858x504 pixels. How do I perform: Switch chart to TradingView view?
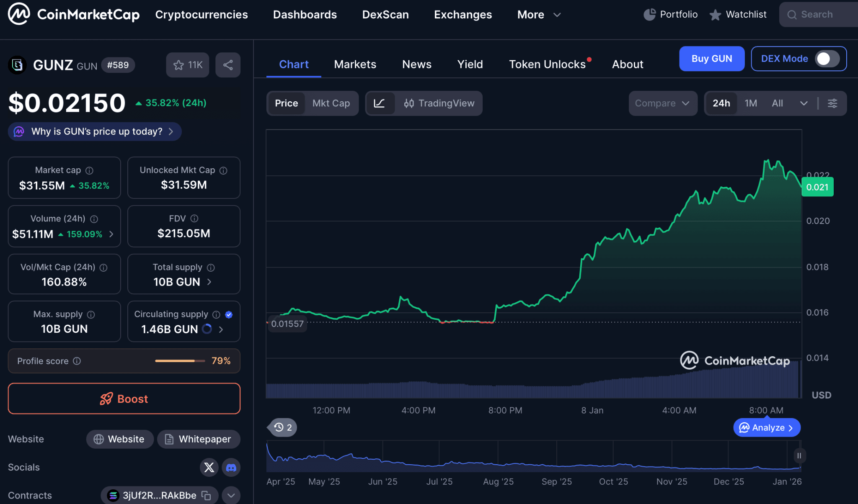point(439,103)
